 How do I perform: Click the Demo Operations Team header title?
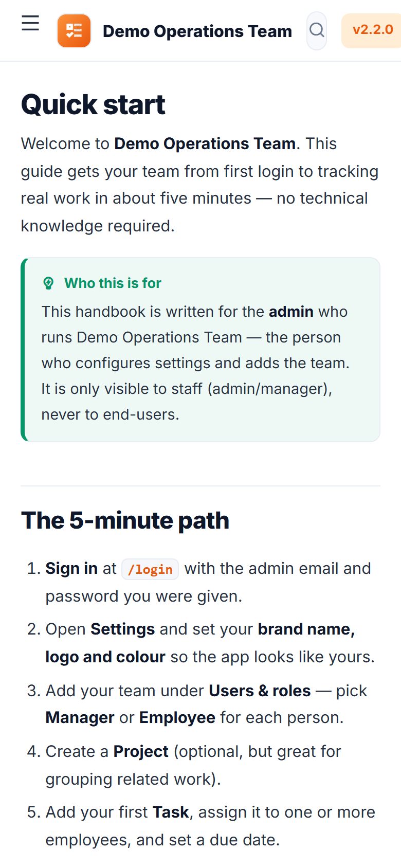(197, 31)
